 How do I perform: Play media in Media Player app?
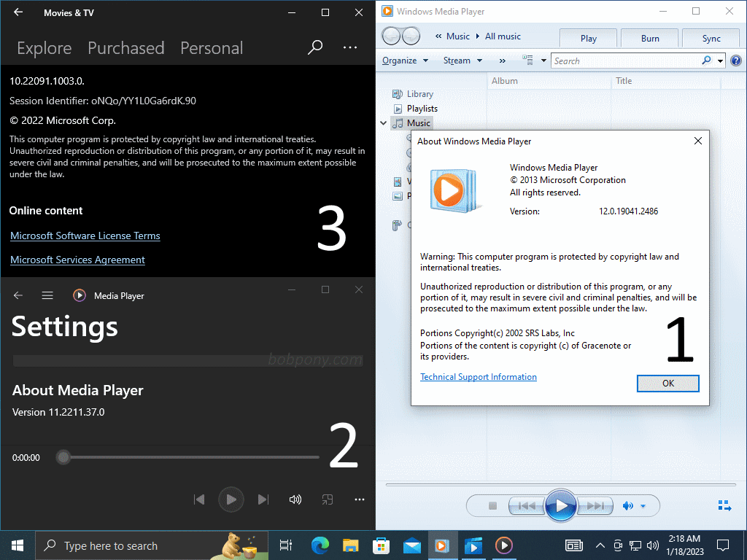231,499
